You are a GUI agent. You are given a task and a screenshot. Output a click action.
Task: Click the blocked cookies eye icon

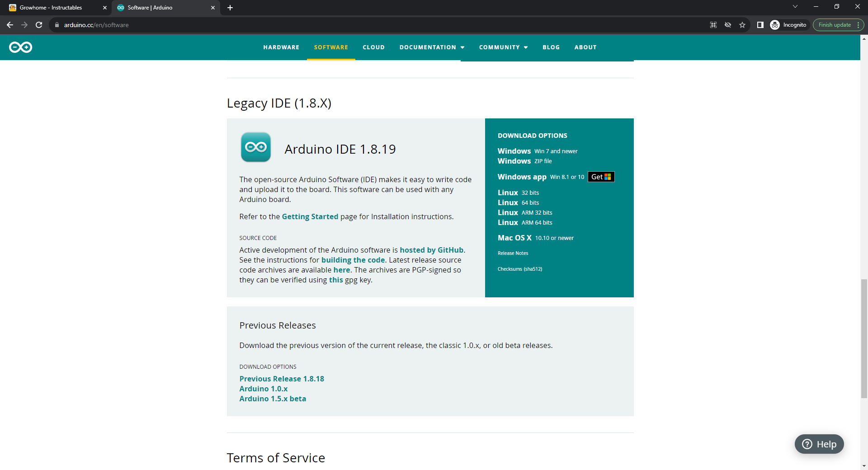tap(727, 25)
